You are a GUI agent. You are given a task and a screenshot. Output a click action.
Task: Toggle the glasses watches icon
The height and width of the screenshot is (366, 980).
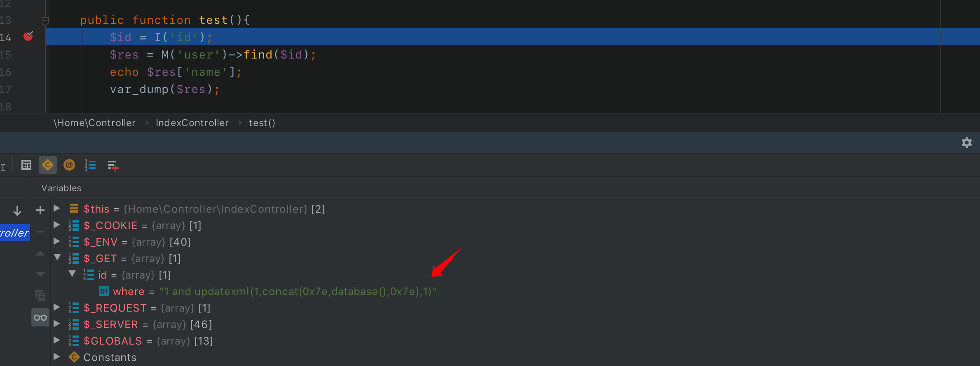pyautogui.click(x=40, y=318)
